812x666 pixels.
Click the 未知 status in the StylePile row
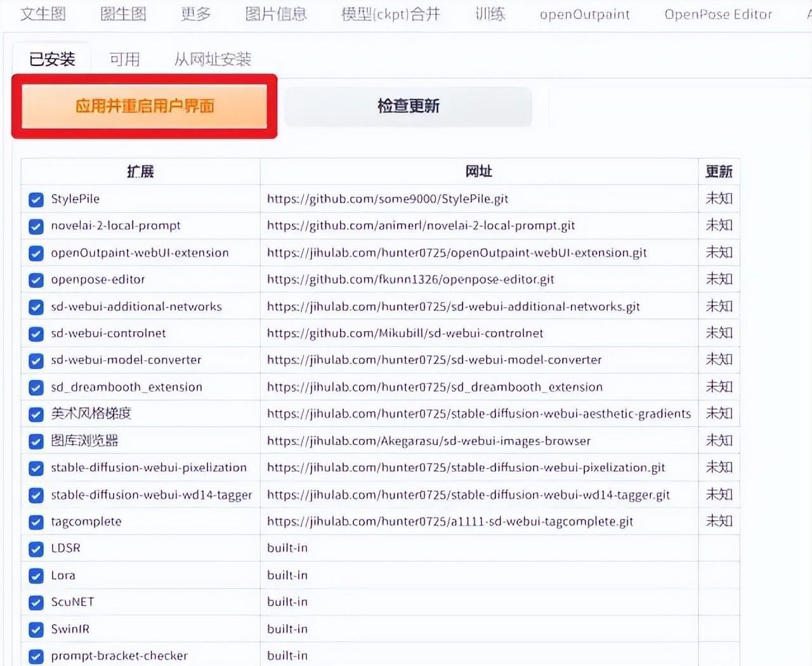pos(719,199)
